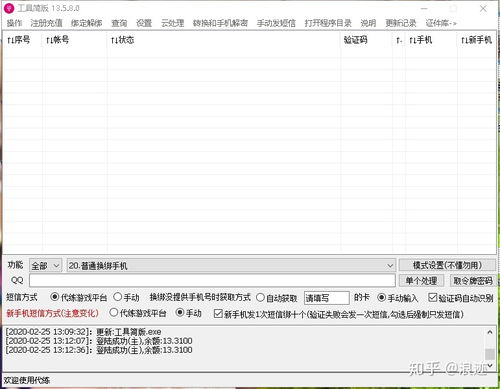
Task: Open the 绑定解绑 menu
Action: (87, 23)
